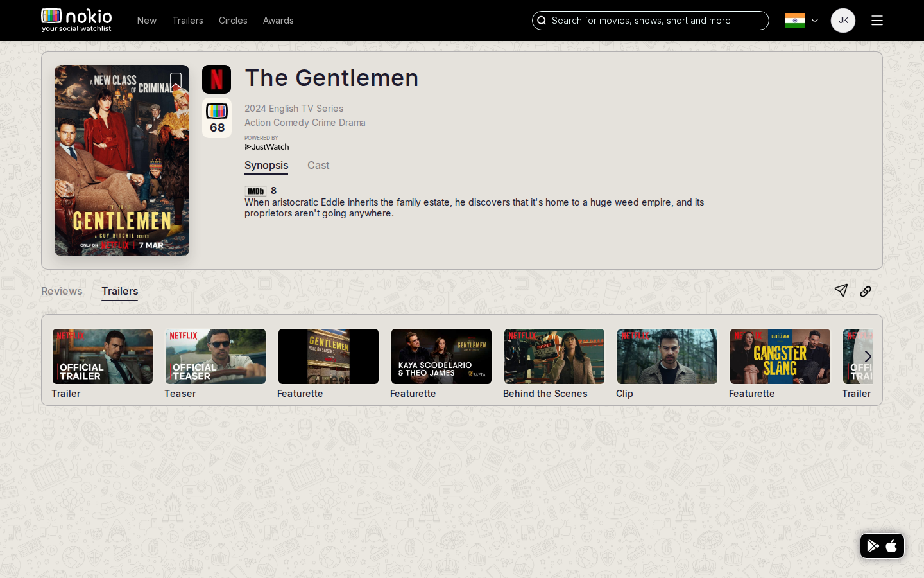Bookmark The Gentlemen on poster
The image size is (924, 578).
point(176,82)
